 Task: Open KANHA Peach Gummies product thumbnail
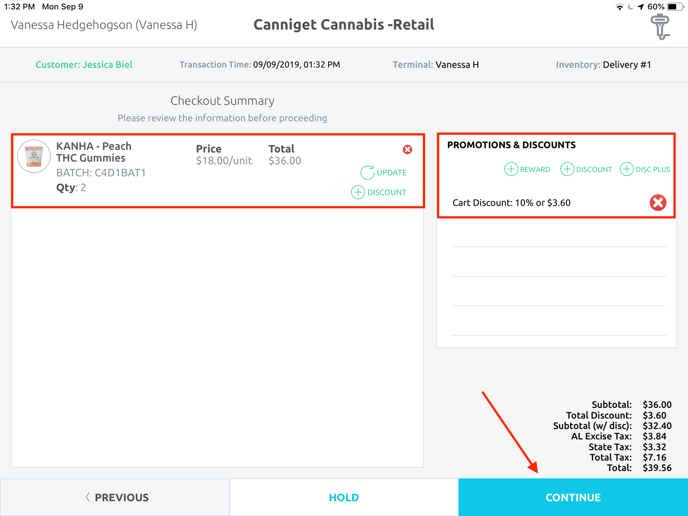click(x=34, y=156)
